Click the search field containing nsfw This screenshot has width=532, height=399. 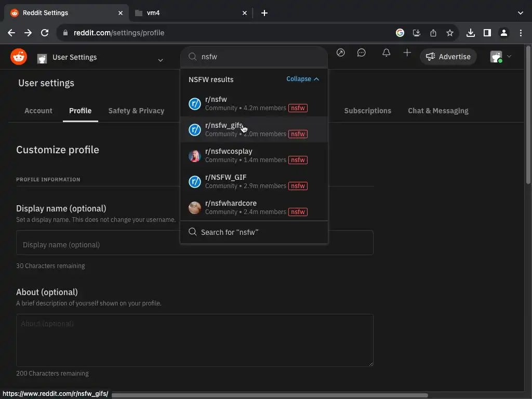click(254, 57)
